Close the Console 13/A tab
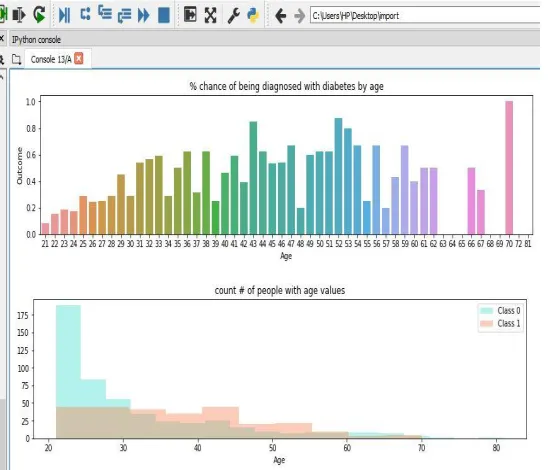 79,58
